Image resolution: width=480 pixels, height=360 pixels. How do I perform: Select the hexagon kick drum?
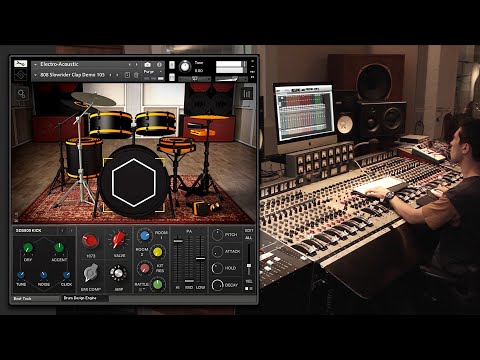tap(134, 182)
